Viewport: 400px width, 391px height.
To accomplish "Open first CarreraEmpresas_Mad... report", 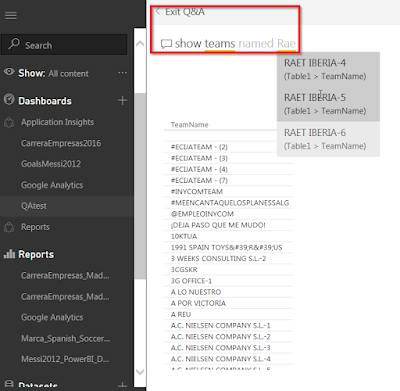I will pyautogui.click(x=65, y=276).
